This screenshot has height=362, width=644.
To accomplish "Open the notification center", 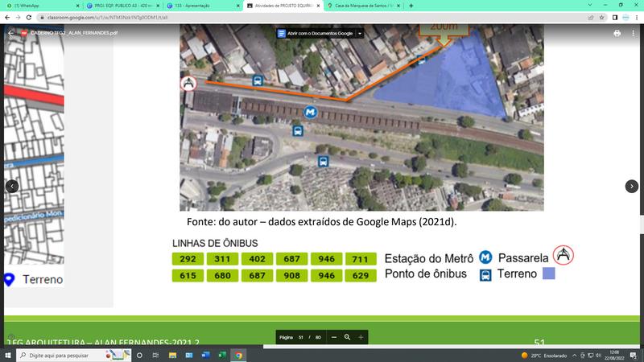I will (633, 356).
